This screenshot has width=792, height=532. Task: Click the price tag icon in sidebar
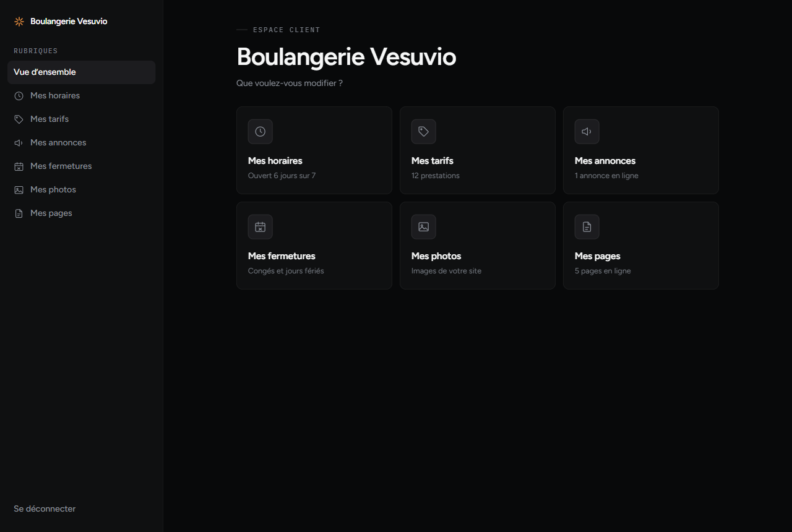pyautogui.click(x=19, y=119)
